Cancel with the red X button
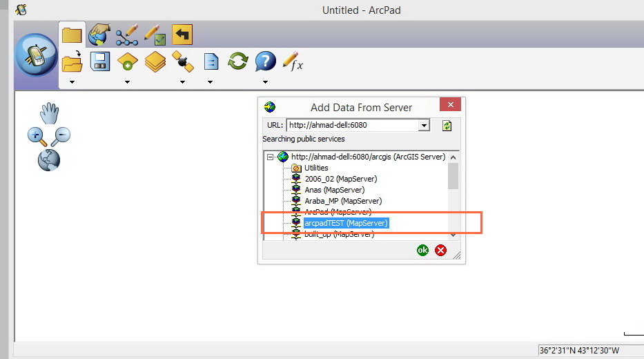This screenshot has height=359, width=644. (x=440, y=250)
